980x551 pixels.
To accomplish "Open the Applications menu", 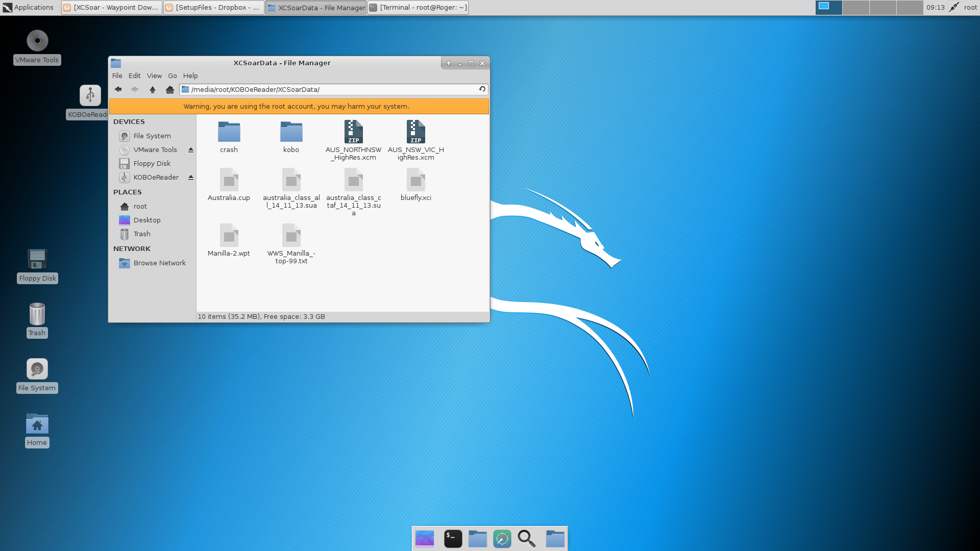I will (28, 7).
